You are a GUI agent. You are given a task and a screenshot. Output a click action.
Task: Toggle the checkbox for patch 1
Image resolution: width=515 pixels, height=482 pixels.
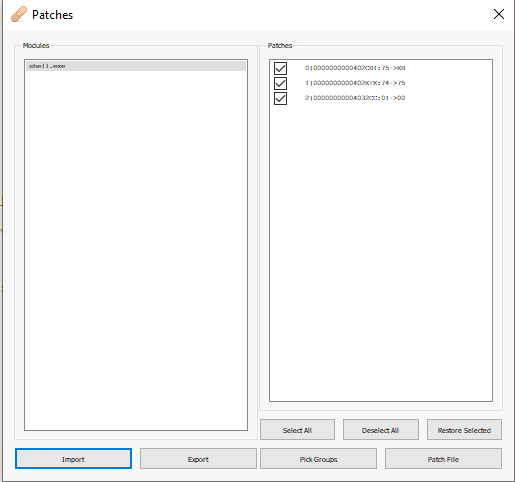(280, 83)
